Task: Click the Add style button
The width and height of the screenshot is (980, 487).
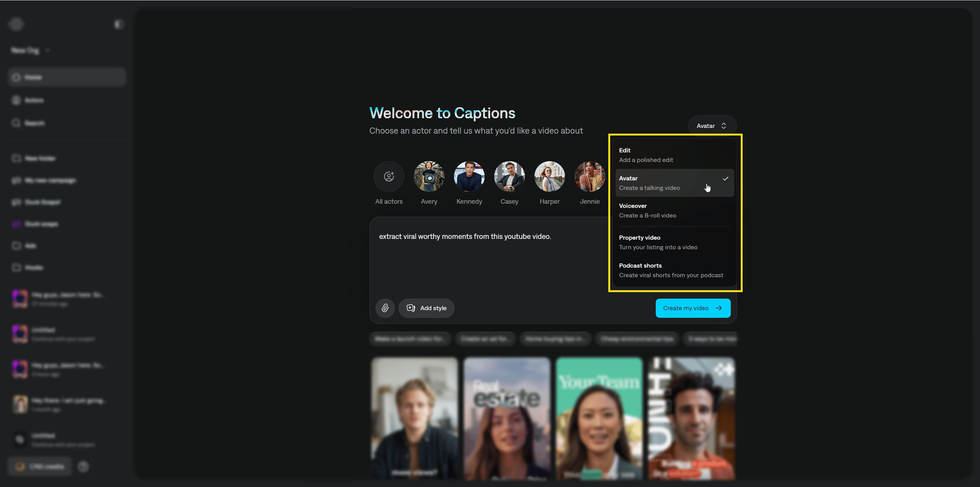Action: pos(426,308)
